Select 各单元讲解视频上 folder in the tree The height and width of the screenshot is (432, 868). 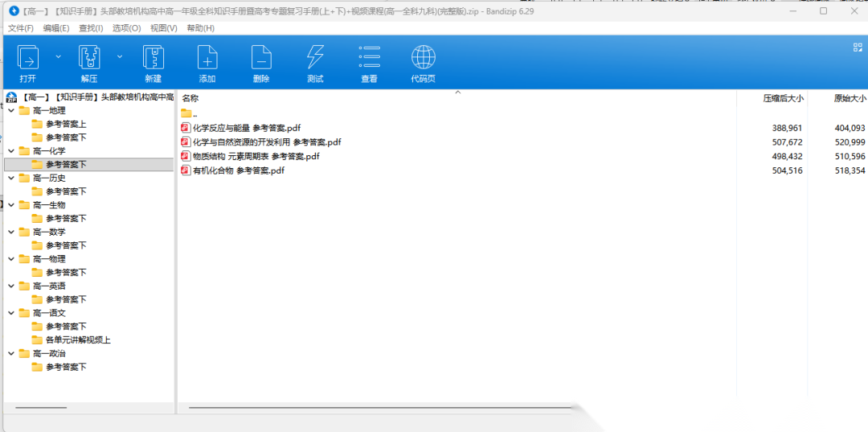click(x=77, y=340)
